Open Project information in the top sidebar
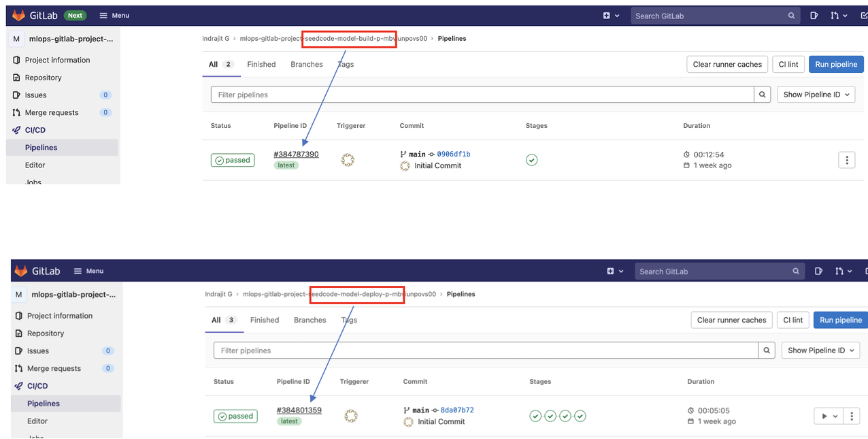 click(57, 60)
